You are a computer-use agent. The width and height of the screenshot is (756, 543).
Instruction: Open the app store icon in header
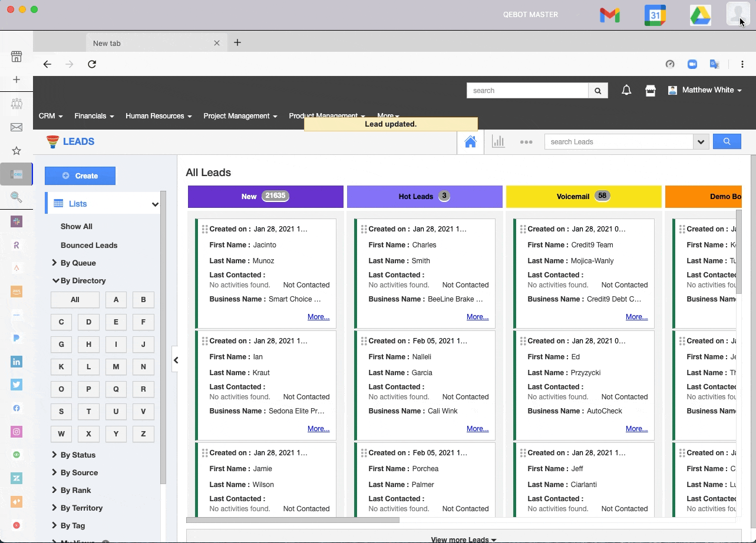[651, 90]
